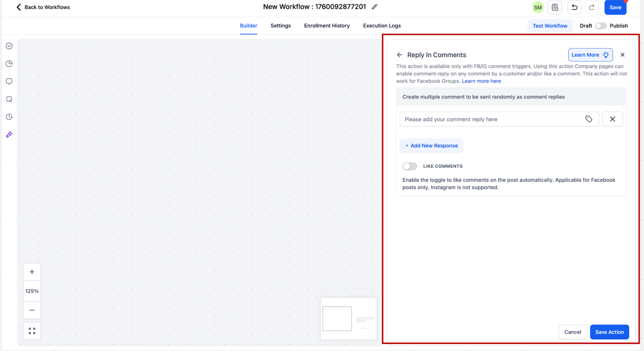This screenshot has height=351, width=644.
Task: Toggle the Draft to Publish switch
Action: (601, 26)
